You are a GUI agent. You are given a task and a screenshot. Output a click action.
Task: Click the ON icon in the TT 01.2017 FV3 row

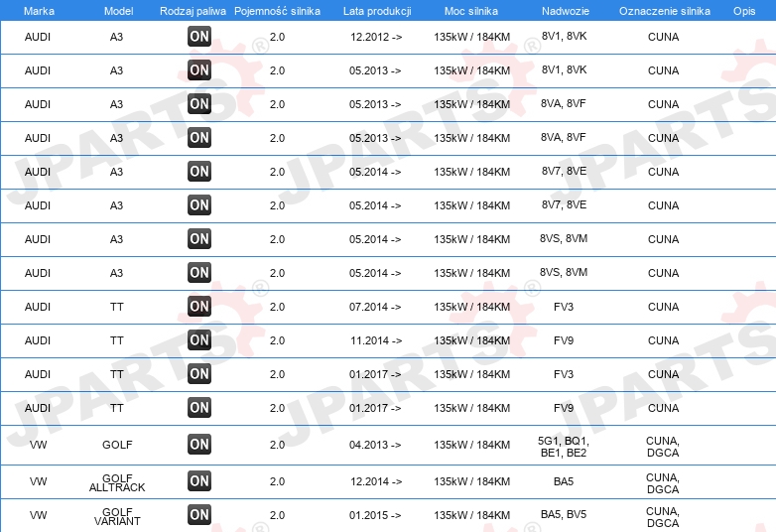point(199,373)
